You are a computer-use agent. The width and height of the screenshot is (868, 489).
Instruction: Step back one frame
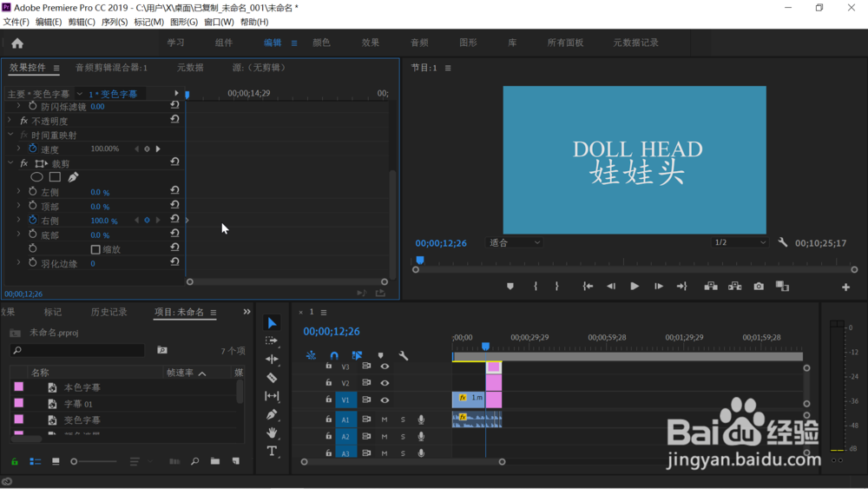pos(611,287)
